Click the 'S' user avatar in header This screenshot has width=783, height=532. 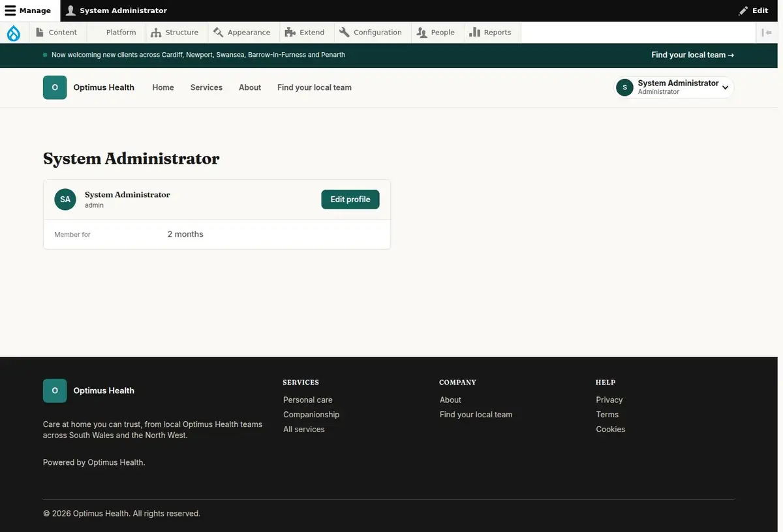[624, 87]
